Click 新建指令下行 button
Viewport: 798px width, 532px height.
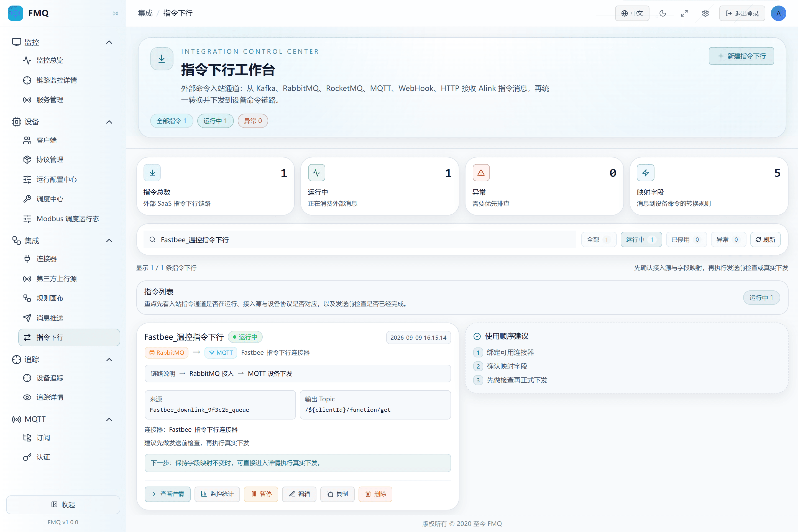point(741,56)
